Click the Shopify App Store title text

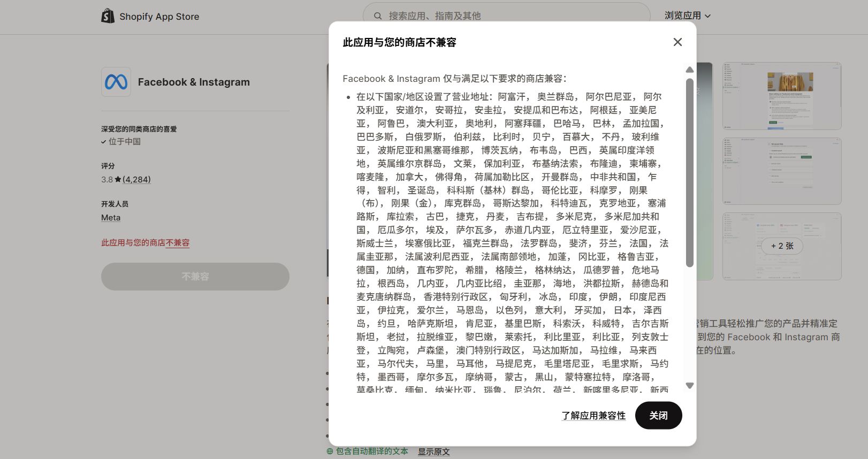159,17
